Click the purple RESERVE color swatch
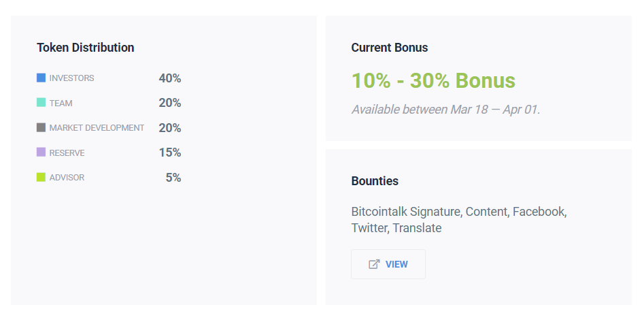 point(41,153)
